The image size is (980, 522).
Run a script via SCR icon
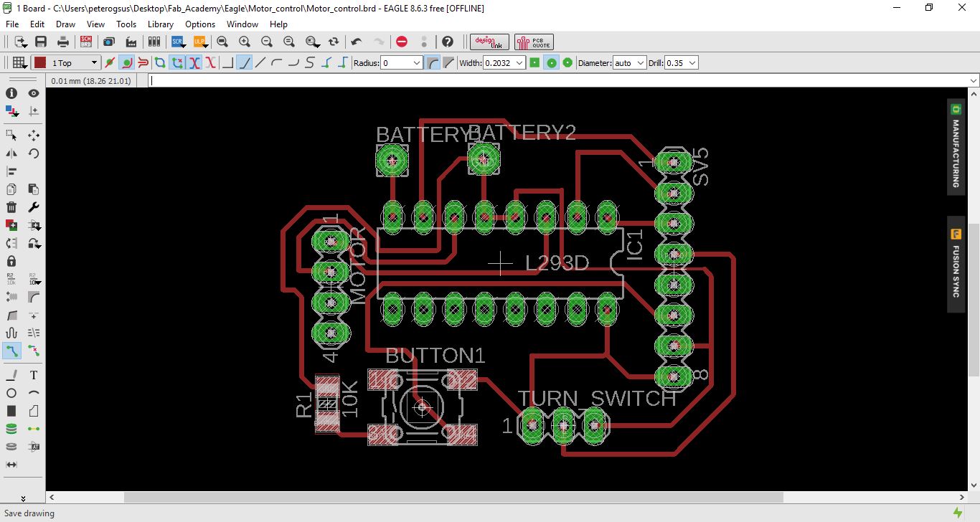[x=178, y=42]
